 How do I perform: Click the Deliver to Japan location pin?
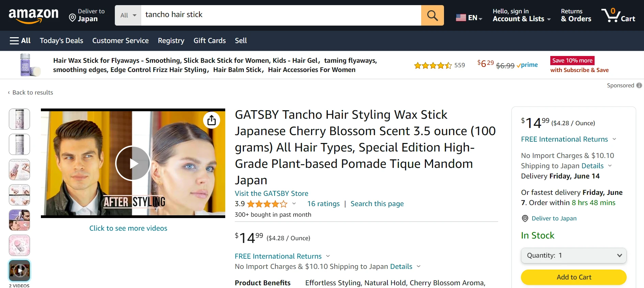pos(72,18)
